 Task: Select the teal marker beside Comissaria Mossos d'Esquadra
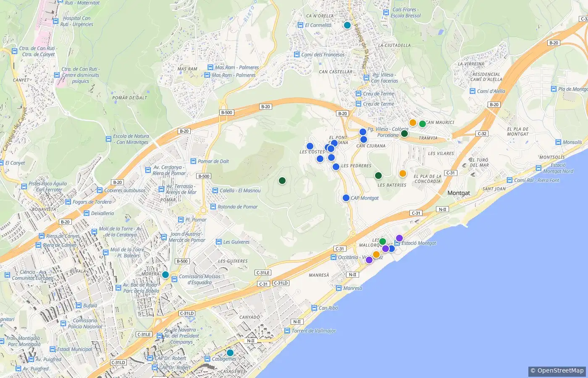(165, 275)
